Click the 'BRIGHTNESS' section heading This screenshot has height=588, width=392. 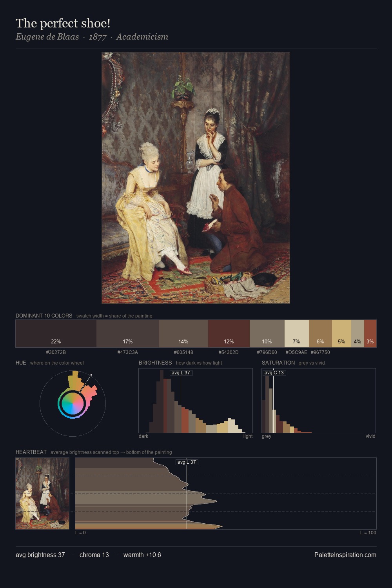(155, 363)
